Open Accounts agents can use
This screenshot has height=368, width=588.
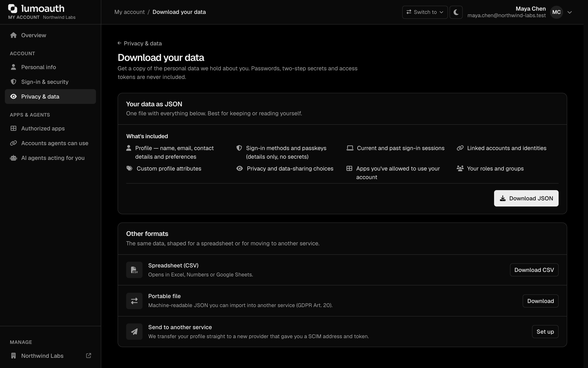tap(50, 143)
